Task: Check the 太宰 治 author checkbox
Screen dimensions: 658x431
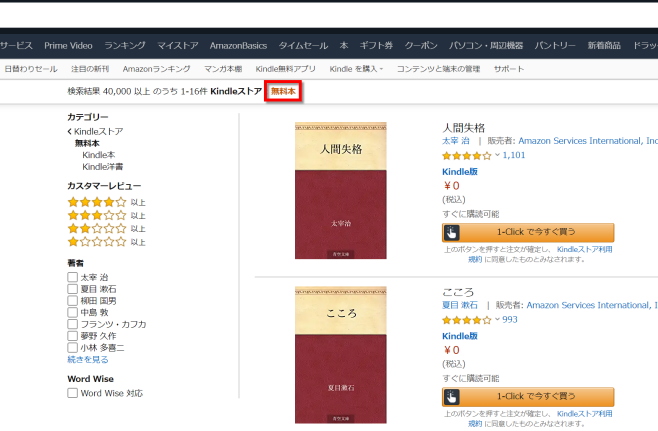Action: (x=73, y=277)
